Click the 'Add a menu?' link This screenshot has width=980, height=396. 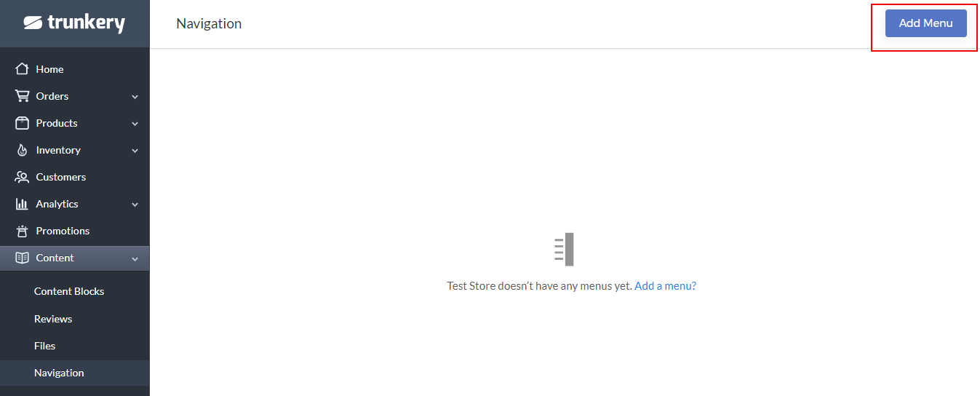(x=665, y=286)
